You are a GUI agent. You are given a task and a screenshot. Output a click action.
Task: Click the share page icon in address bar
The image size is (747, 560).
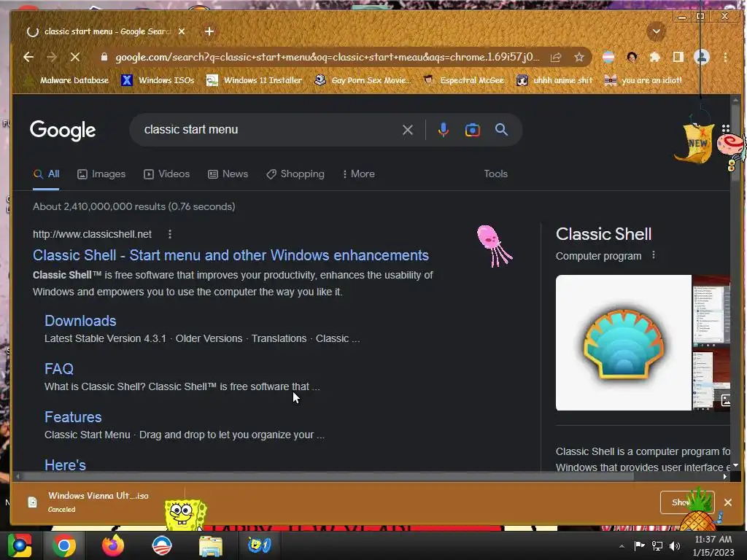point(555,57)
